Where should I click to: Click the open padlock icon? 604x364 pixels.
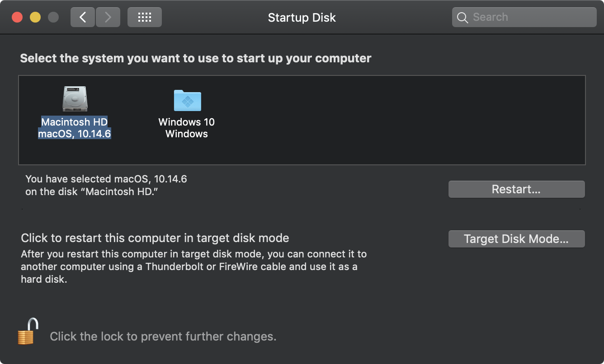tap(28, 332)
